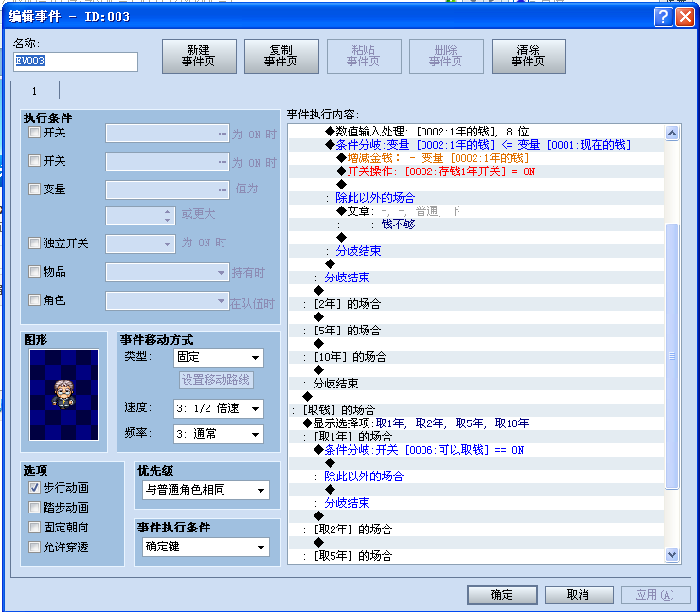Image resolution: width=700 pixels, height=612 pixels.
Task: Uncheck the 步行动画 option
Action: pos(34,488)
